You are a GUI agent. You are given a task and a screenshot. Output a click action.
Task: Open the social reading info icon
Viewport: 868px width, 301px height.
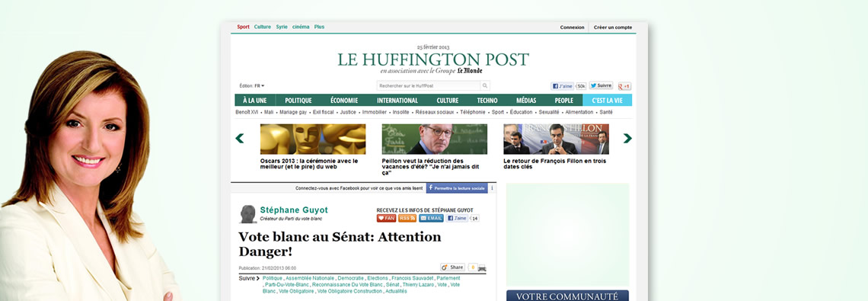coord(492,188)
